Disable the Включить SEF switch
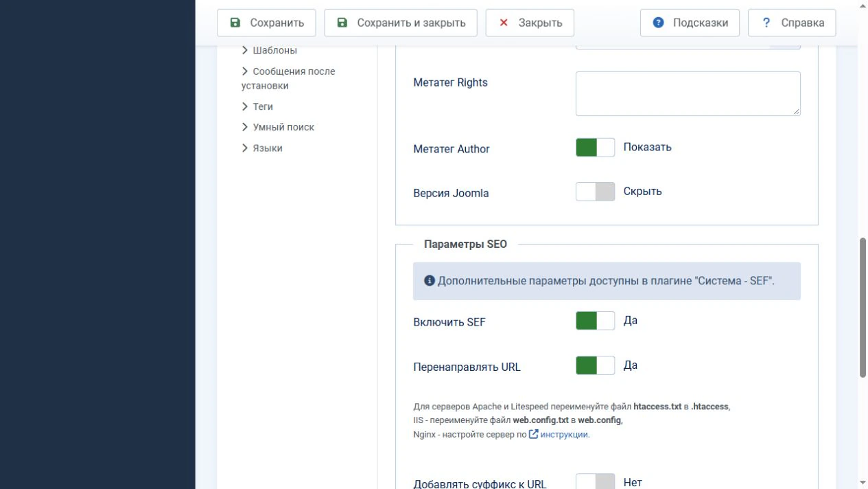Image resolution: width=868 pixels, height=489 pixels. pyautogui.click(x=595, y=321)
